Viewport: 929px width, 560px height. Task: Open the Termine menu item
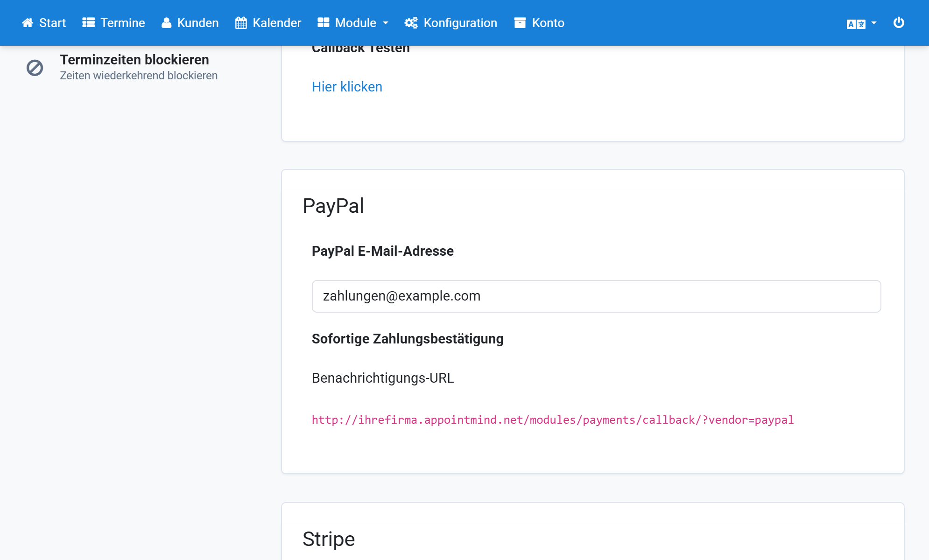click(x=113, y=23)
